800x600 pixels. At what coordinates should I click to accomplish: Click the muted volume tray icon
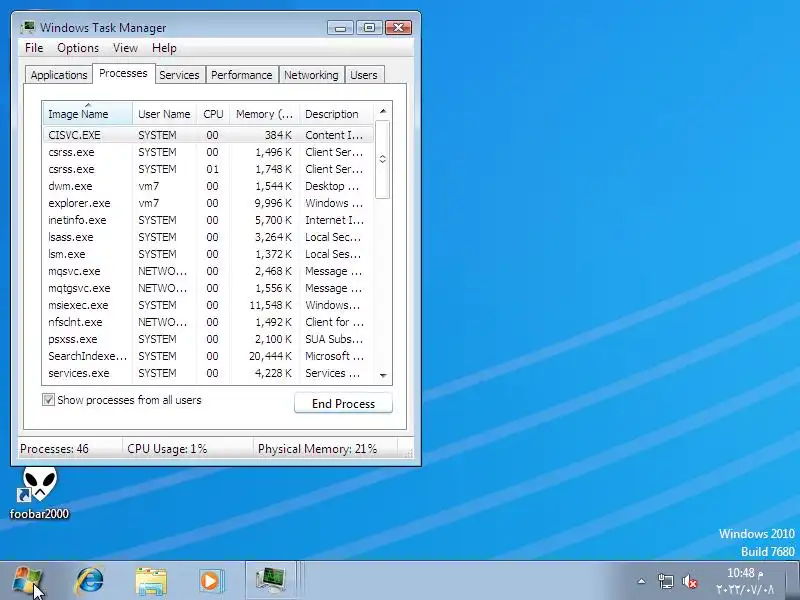689,581
